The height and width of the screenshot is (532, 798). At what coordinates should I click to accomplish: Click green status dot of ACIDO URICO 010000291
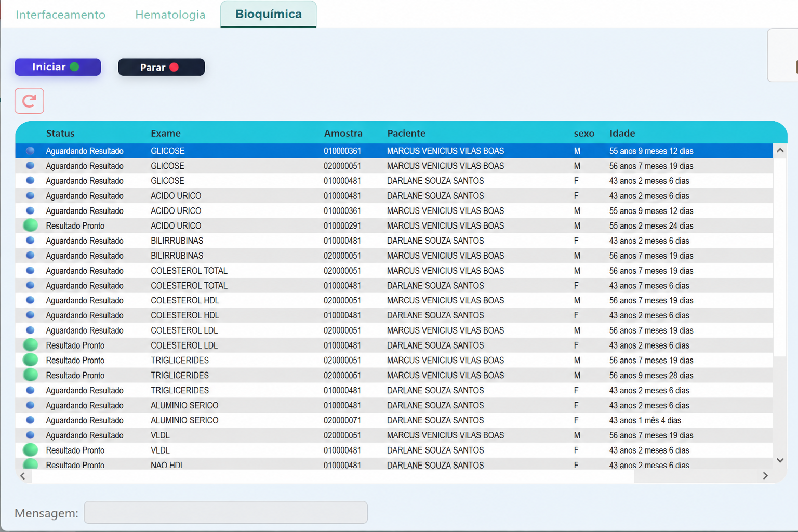coord(31,225)
